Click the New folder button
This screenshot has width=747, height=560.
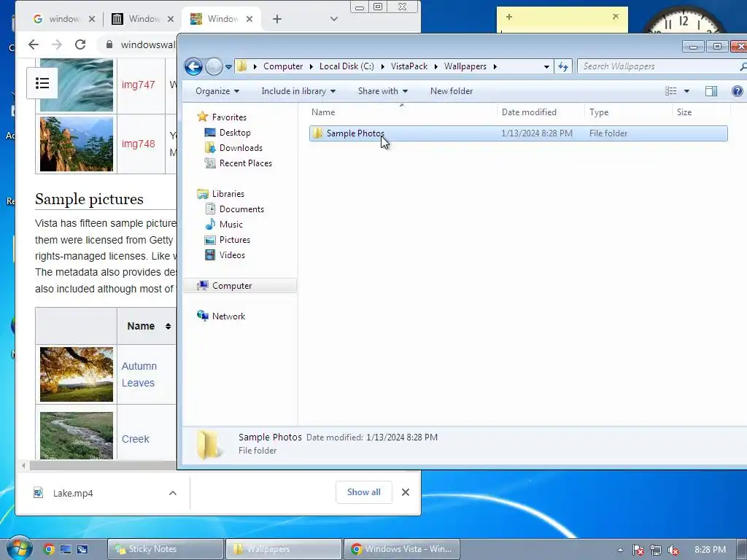451,91
